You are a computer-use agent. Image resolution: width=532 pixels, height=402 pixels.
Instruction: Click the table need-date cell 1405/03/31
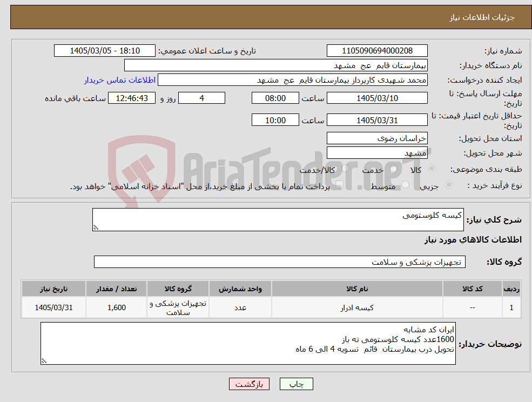[x=53, y=307]
